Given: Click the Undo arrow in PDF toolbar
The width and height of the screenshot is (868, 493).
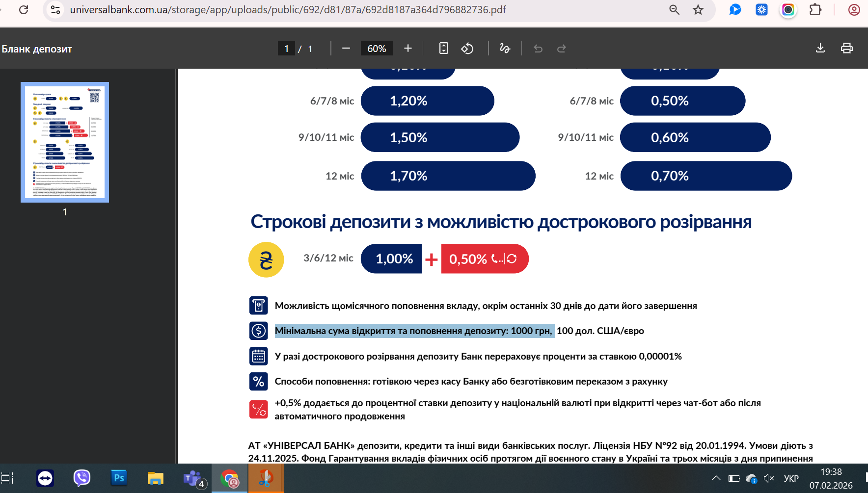Looking at the screenshot, I should pos(538,48).
